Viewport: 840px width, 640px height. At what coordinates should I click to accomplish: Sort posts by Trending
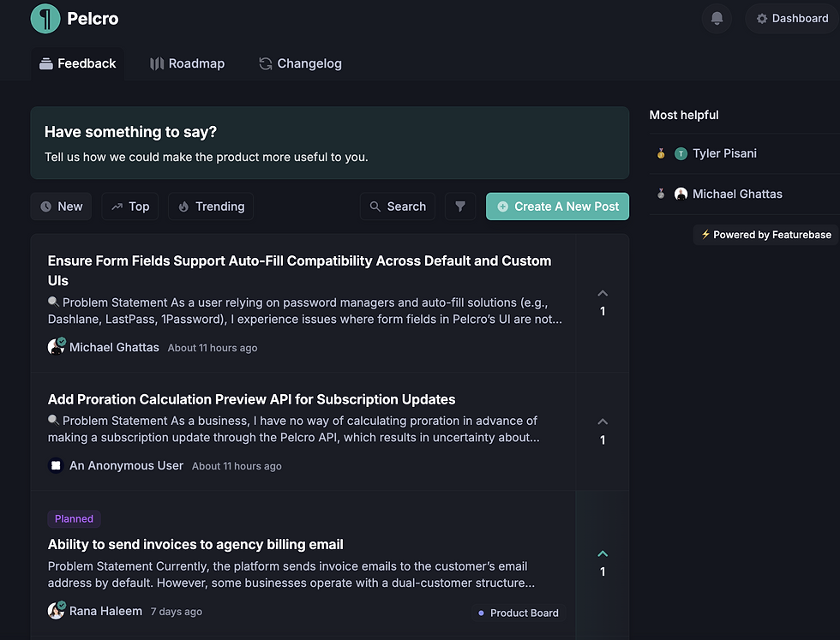pos(211,206)
